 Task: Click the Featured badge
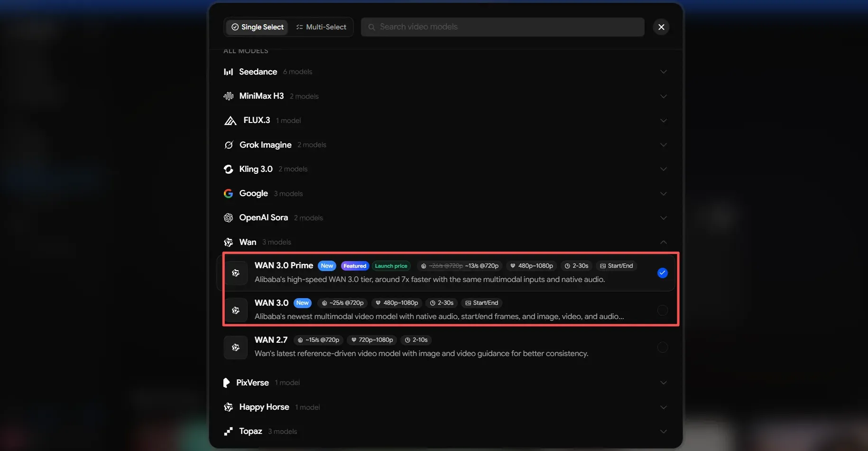pyautogui.click(x=355, y=266)
